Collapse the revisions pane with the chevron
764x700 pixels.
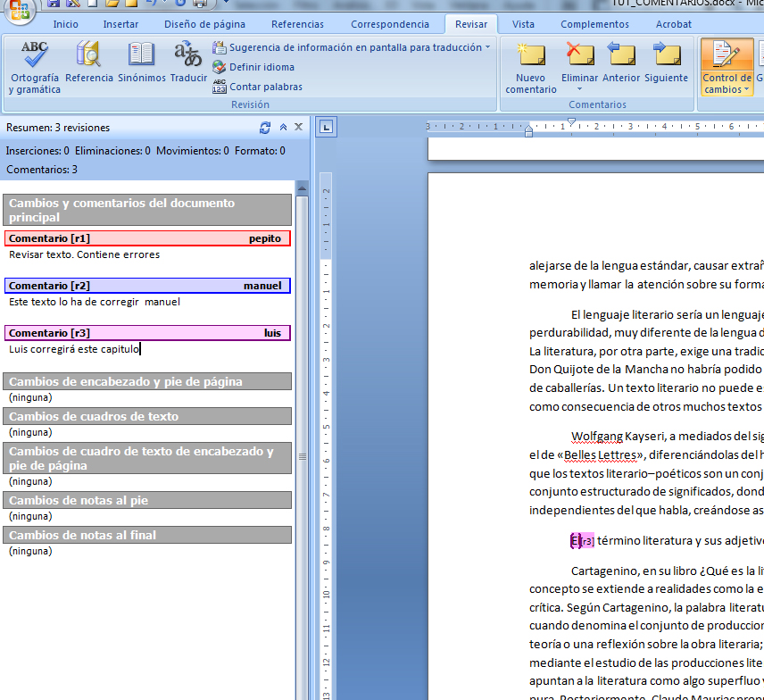[282, 127]
